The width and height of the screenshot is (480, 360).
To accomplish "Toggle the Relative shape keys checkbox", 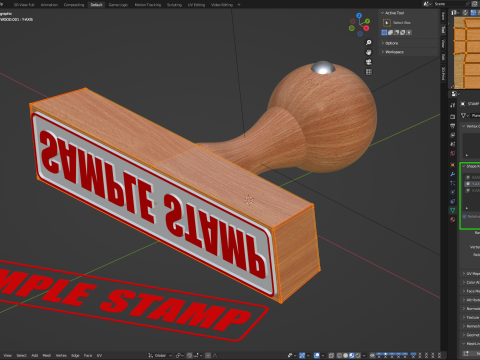I will pyautogui.click(x=465, y=216).
